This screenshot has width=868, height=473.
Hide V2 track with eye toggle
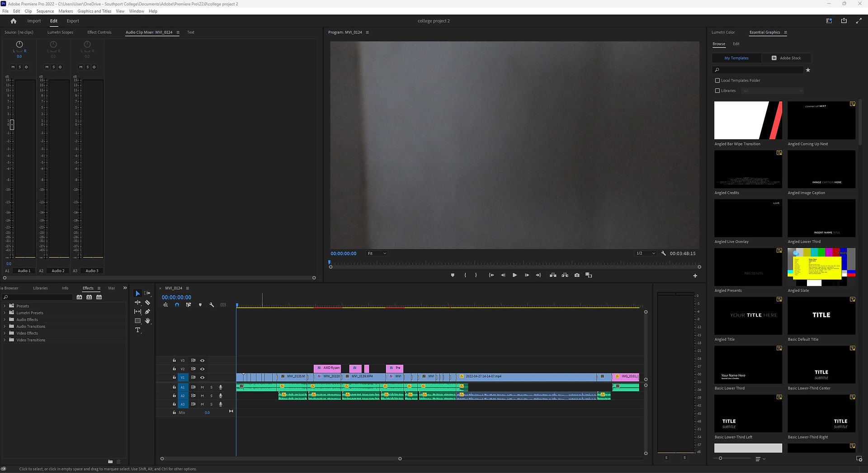pyautogui.click(x=202, y=369)
